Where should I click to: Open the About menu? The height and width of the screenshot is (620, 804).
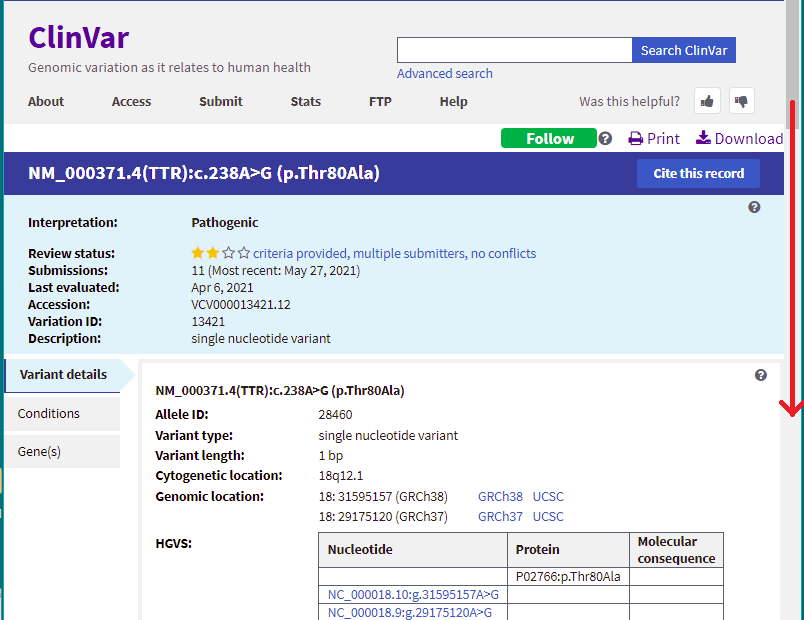coord(46,102)
